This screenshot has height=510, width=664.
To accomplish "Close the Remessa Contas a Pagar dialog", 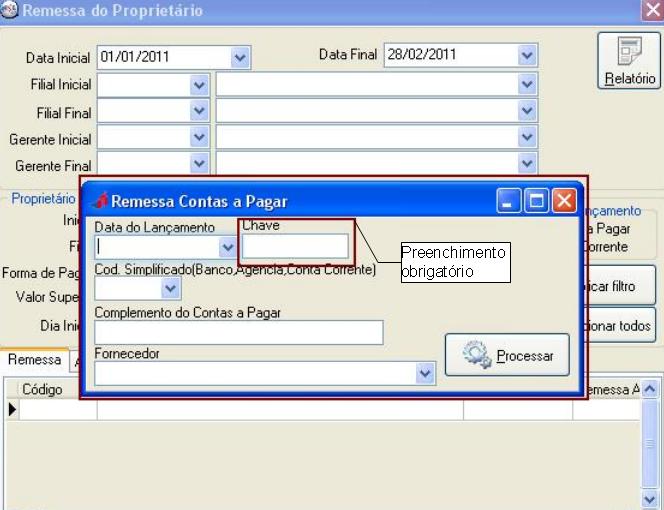I will (564, 201).
